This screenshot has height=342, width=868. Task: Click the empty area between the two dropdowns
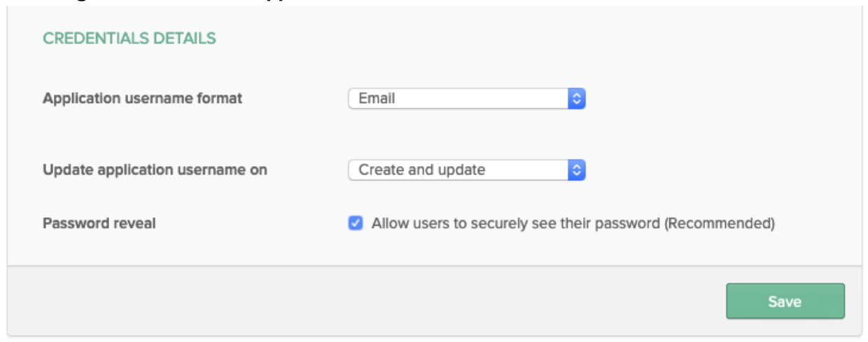465,135
